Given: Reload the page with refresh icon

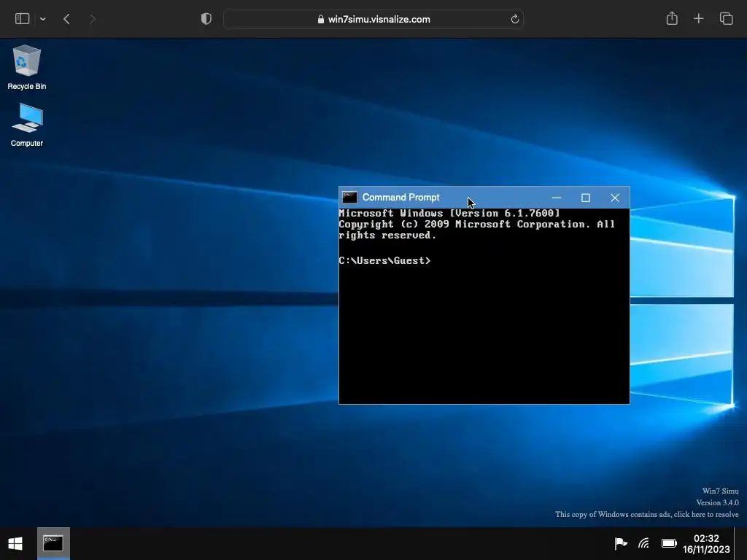Looking at the screenshot, I should coord(514,19).
